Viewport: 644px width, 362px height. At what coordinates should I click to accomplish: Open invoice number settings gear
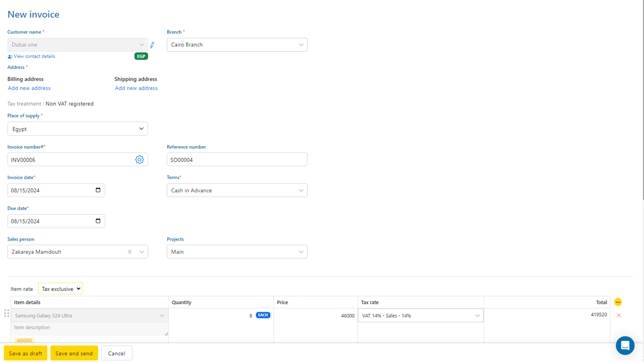139,160
